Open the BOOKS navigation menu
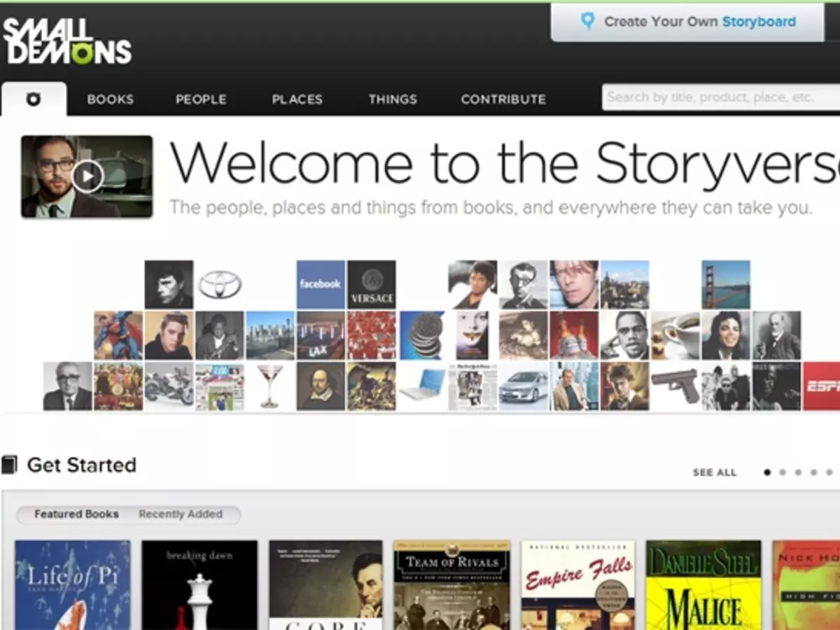The width and height of the screenshot is (840, 630). (109, 99)
